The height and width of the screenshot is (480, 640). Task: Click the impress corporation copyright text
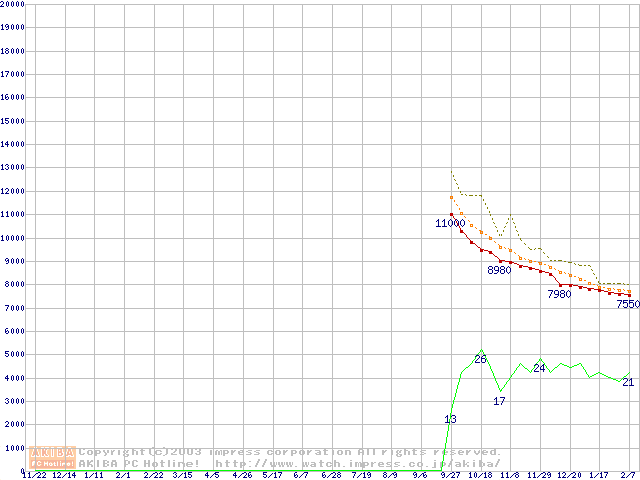click(290, 452)
